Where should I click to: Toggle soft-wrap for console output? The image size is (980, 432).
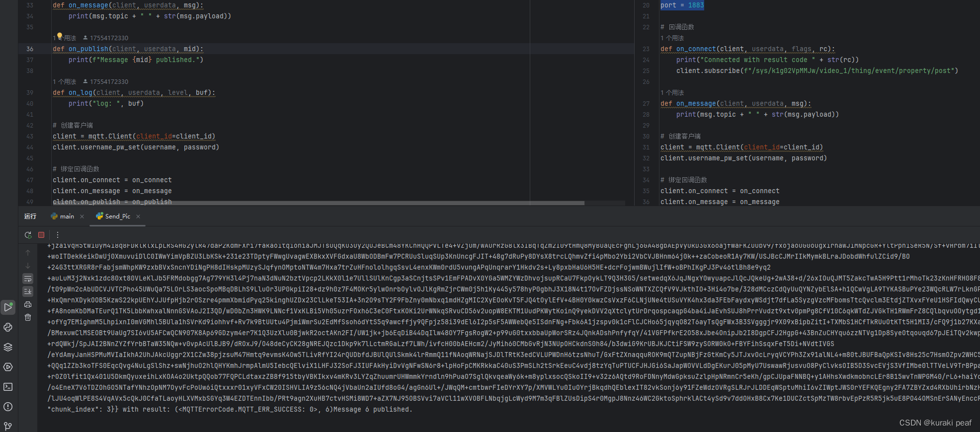28,279
